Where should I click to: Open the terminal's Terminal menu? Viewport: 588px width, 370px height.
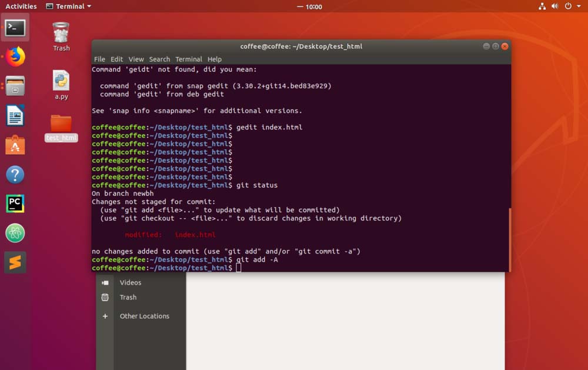pyautogui.click(x=189, y=59)
